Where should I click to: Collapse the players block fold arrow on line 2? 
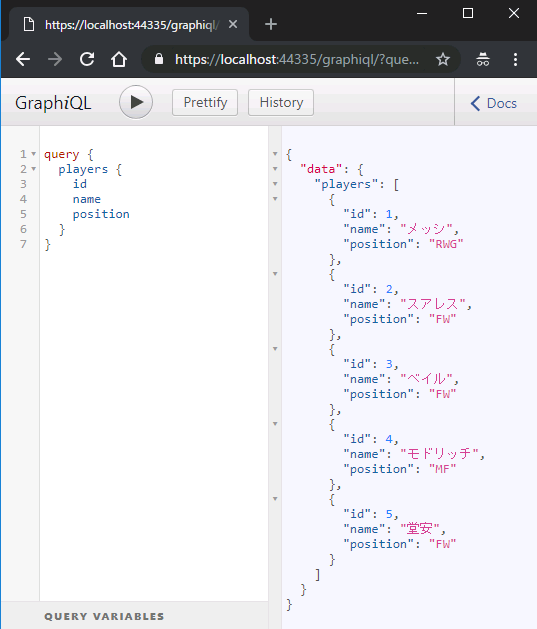(34, 169)
